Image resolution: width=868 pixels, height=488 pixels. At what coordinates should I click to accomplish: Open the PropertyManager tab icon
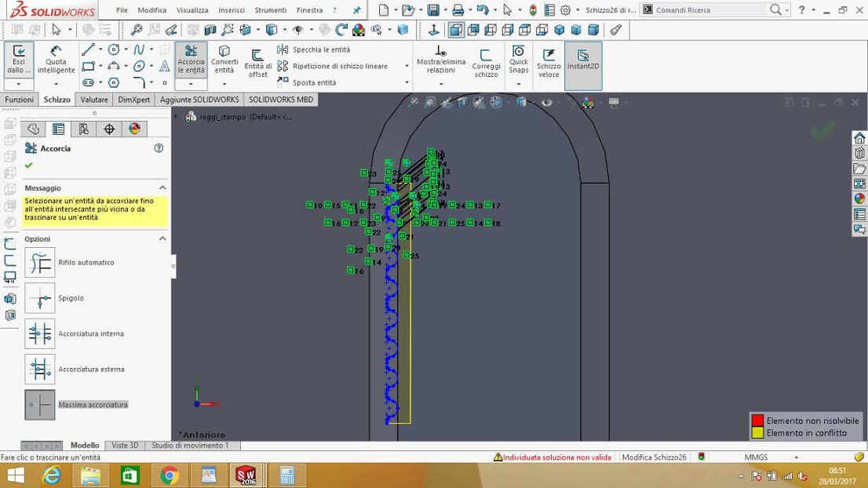[x=58, y=129]
